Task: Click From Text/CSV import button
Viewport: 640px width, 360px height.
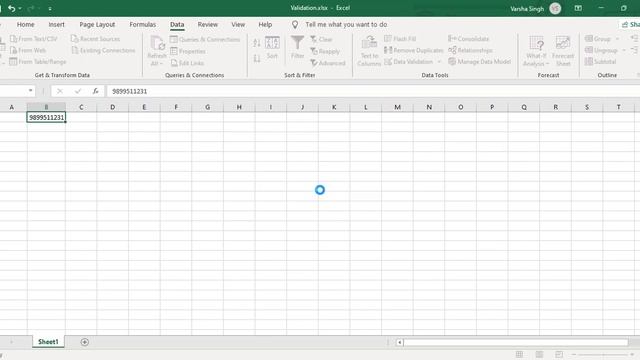Action: (34, 39)
